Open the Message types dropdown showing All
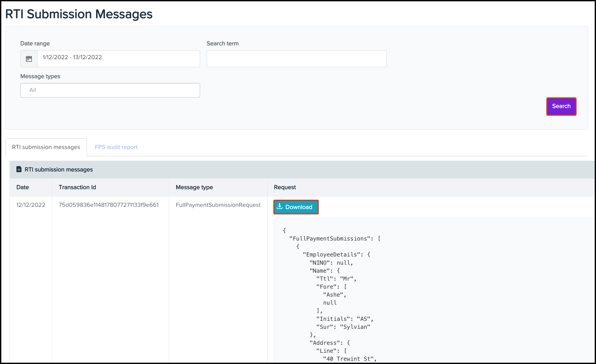 110,90
